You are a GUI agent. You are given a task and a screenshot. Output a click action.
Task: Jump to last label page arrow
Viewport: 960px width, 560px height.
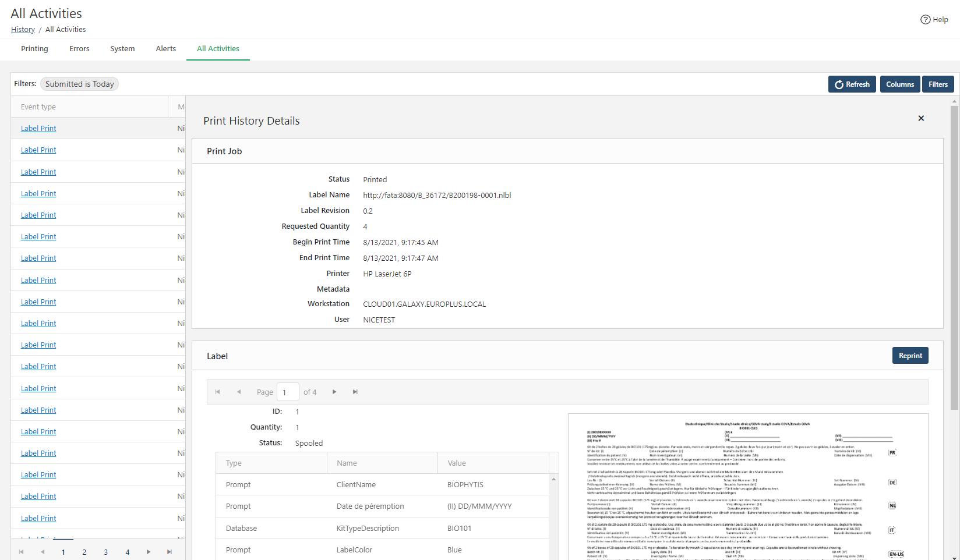coord(355,392)
